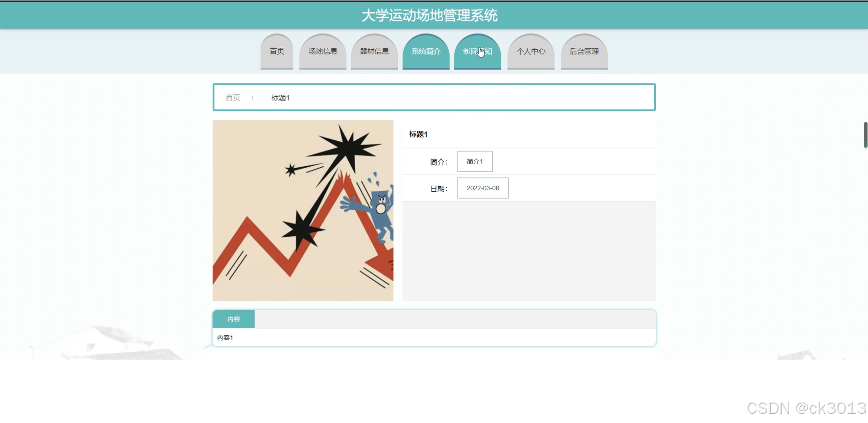The width and height of the screenshot is (868, 423).
Task: Click the 标题1 breadcrumb text
Action: [280, 98]
